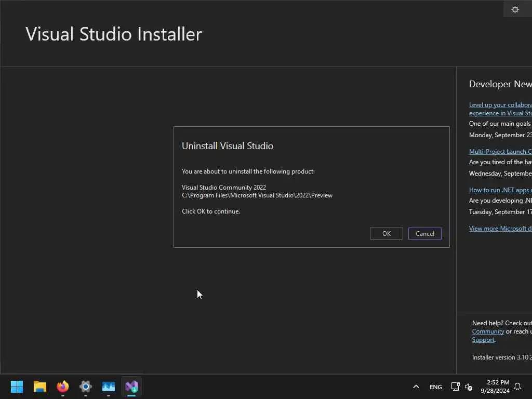Select the Visual Studio Installer taskbar icon
Image resolution: width=532 pixels, height=399 pixels.
(x=131, y=387)
